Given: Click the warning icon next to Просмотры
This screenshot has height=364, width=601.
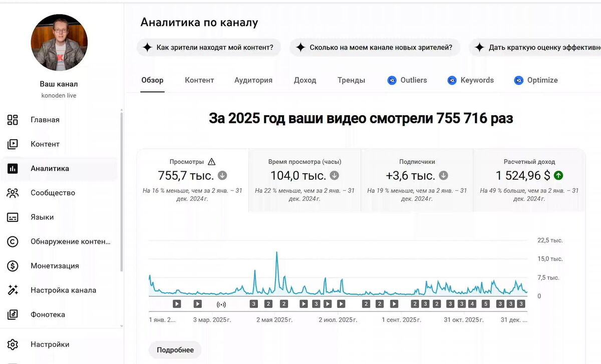Looking at the screenshot, I should [x=211, y=161].
